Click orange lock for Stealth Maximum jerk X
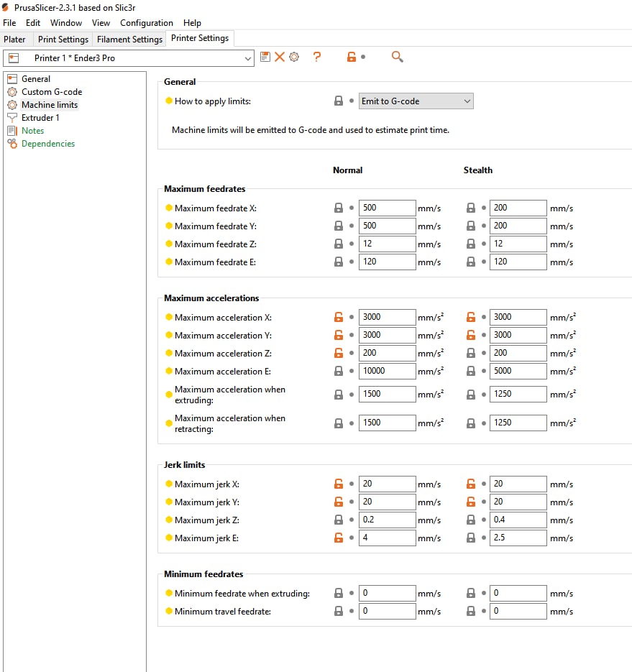Screen dimensions: 632x672 (x=471, y=484)
